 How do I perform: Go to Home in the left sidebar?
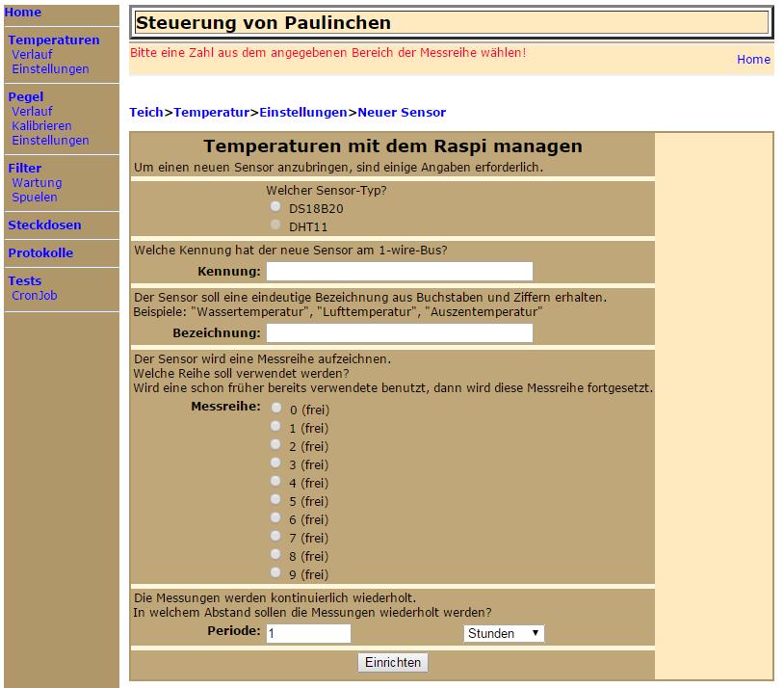pyautogui.click(x=23, y=13)
